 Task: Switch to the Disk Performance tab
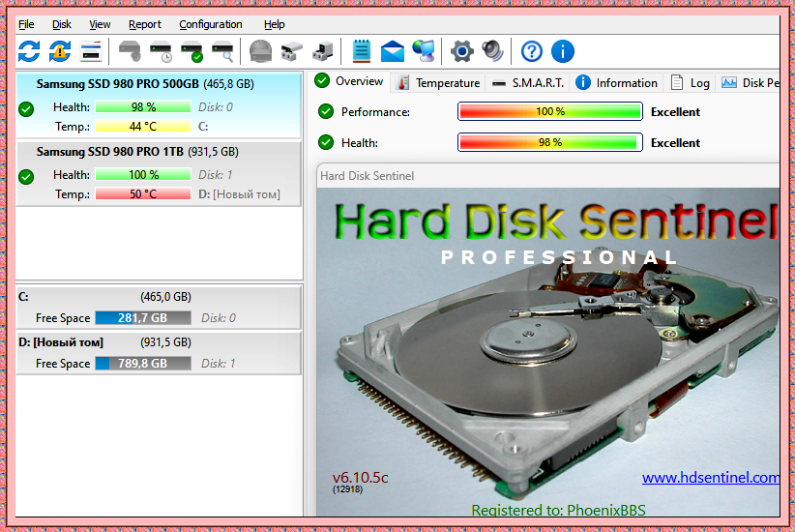pyautogui.click(x=749, y=82)
